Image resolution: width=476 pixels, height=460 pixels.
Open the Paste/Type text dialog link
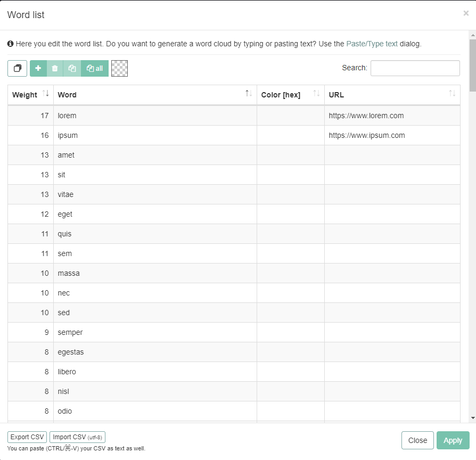tap(372, 44)
